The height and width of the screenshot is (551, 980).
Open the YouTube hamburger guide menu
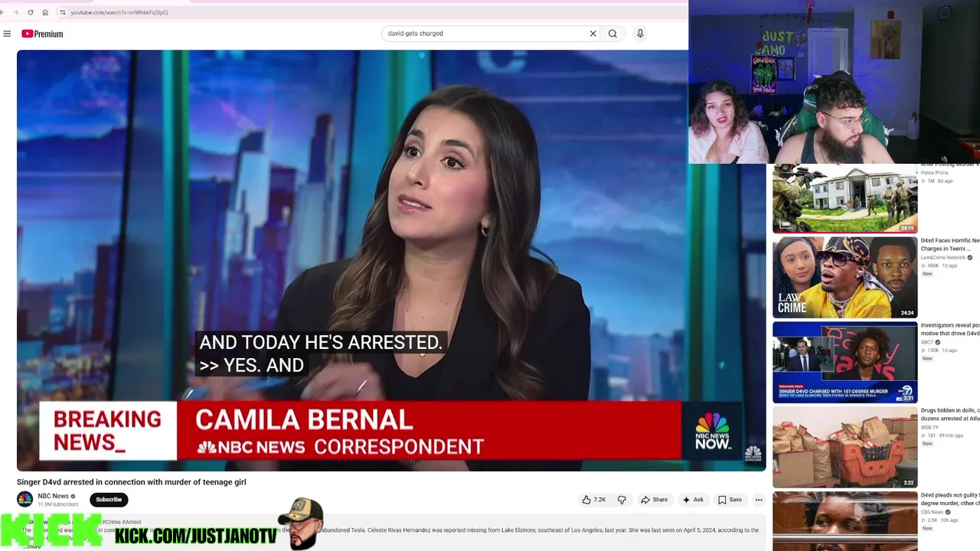7,34
